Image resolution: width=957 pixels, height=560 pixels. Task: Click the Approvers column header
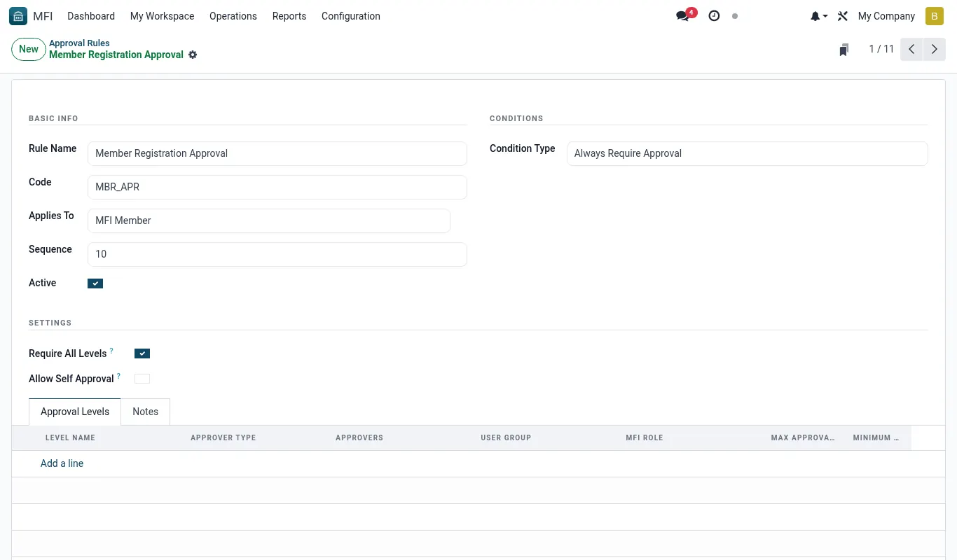[359, 437]
